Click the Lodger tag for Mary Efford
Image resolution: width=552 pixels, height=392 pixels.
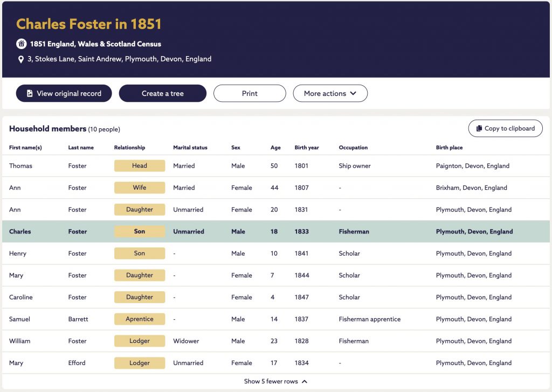pyautogui.click(x=140, y=363)
